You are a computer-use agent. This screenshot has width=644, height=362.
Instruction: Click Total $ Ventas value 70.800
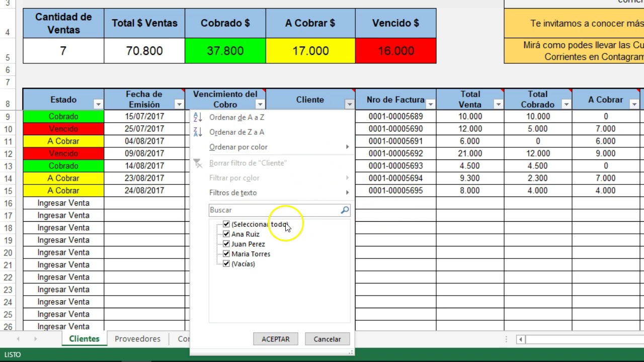[x=144, y=51]
